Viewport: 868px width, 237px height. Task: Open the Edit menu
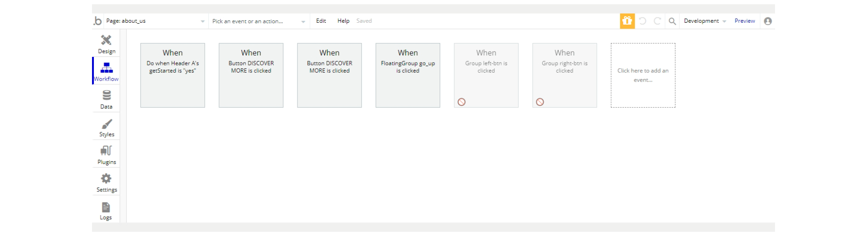(321, 21)
